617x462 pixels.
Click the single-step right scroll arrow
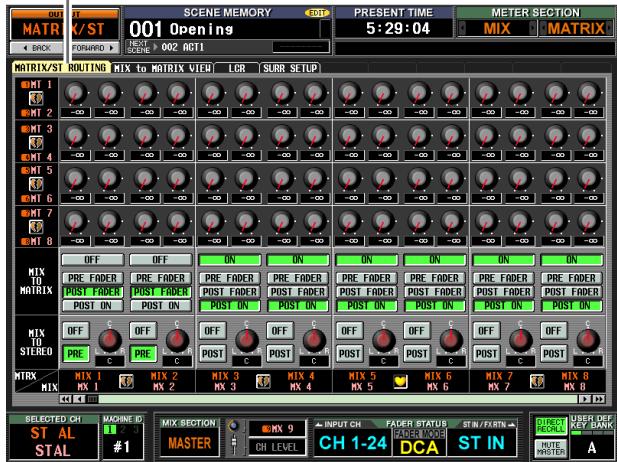585,399
